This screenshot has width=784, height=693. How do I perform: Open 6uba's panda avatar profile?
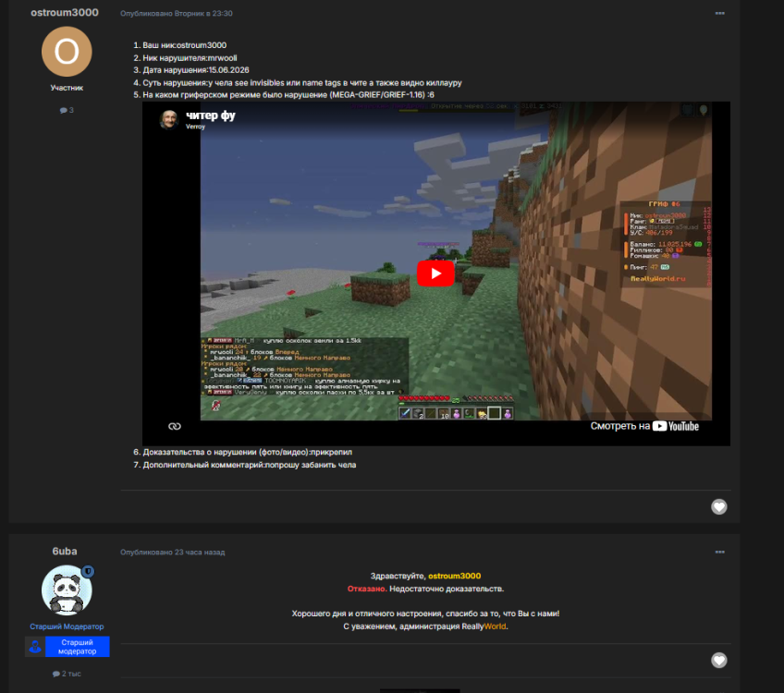67,590
